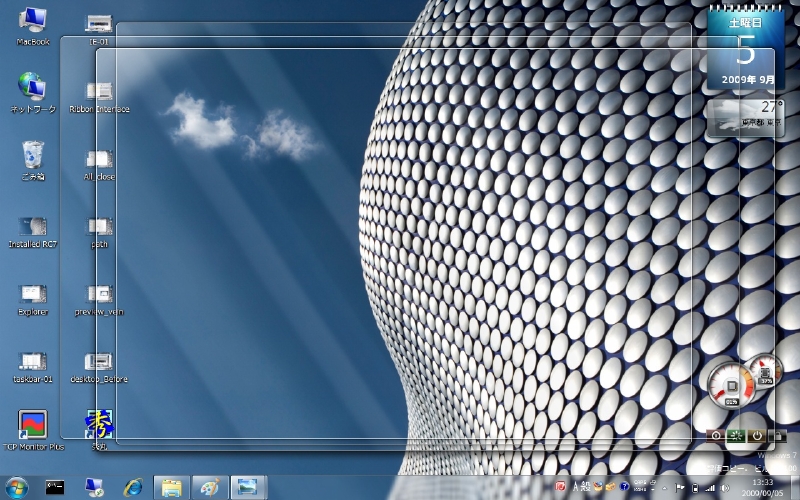Click the Show desktop button
The width and height of the screenshot is (800, 500).
(x=795, y=488)
